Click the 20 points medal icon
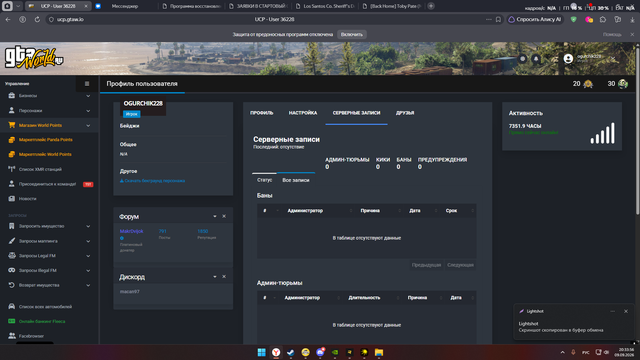 pyautogui.click(x=588, y=84)
